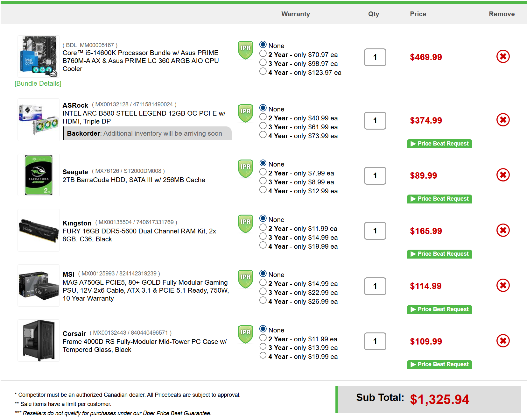Click the Warranty column header

pyautogui.click(x=296, y=14)
